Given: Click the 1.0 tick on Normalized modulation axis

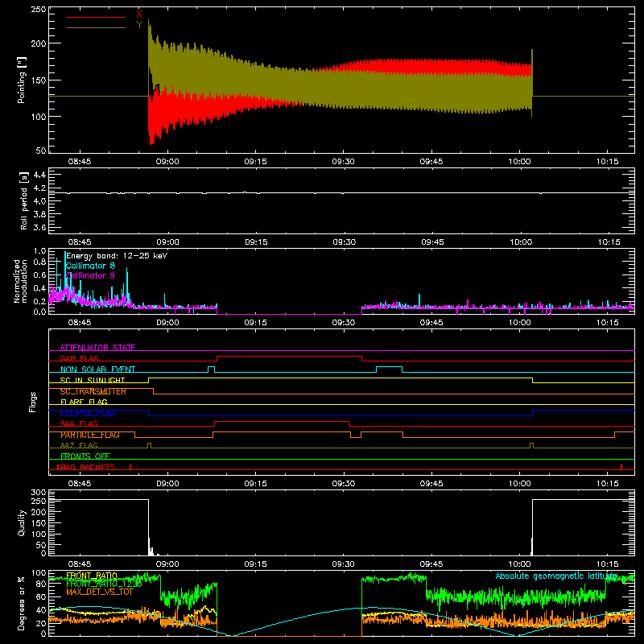Looking at the screenshot, I should 39,251.
